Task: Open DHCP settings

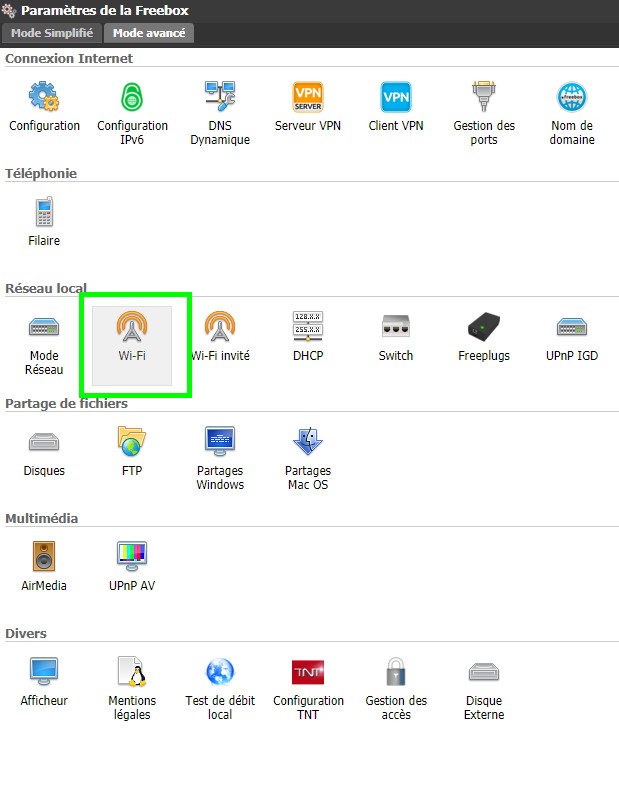Action: 308,337
